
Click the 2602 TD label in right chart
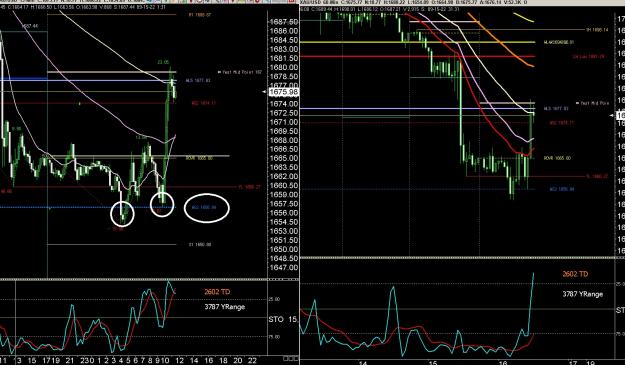click(575, 274)
